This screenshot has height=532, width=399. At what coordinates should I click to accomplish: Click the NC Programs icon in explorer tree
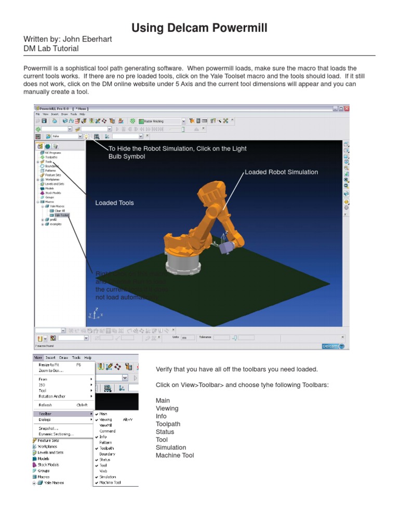pyautogui.click(x=42, y=153)
